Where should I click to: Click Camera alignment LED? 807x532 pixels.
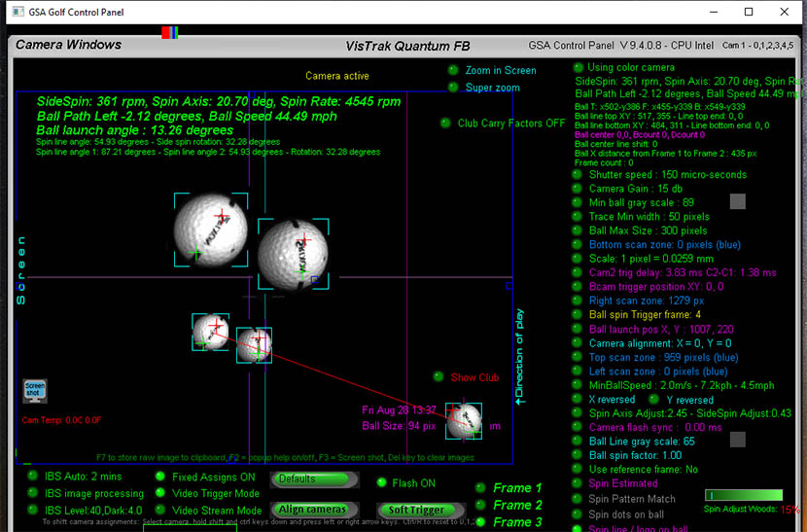[x=578, y=343]
